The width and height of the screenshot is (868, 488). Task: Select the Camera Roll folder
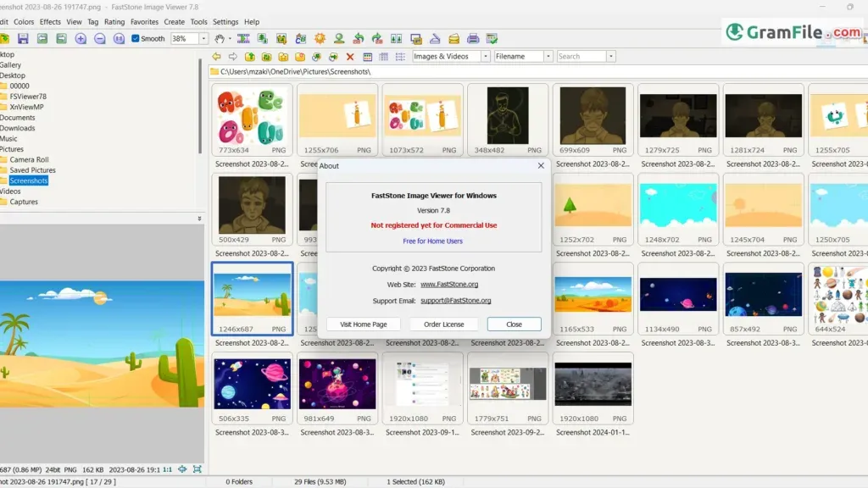pyautogui.click(x=30, y=159)
